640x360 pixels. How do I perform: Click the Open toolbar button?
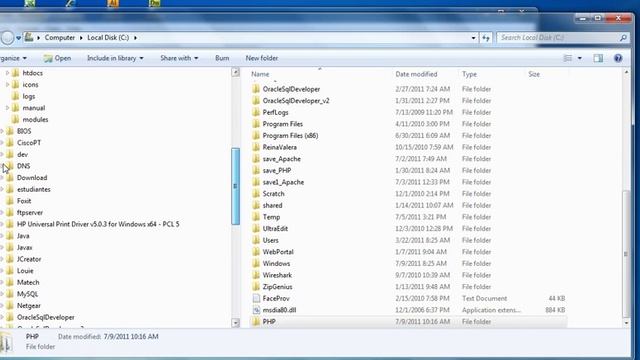click(x=58, y=58)
